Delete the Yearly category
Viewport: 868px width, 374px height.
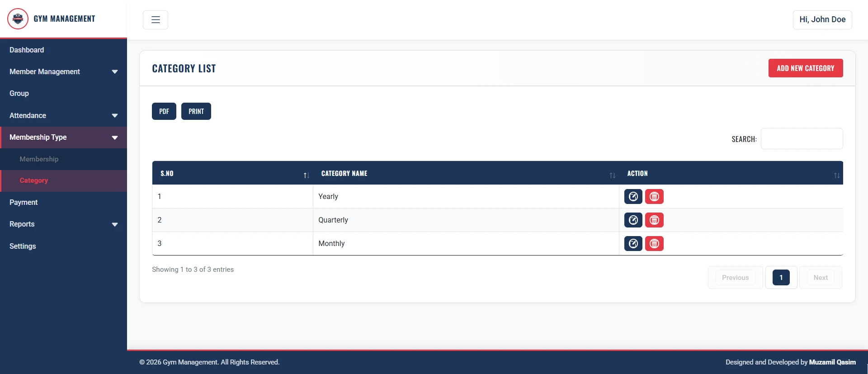(654, 197)
